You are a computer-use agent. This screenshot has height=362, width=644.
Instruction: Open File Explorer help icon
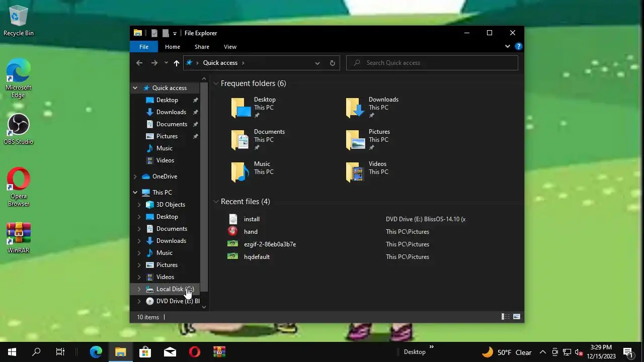pyautogui.click(x=518, y=46)
